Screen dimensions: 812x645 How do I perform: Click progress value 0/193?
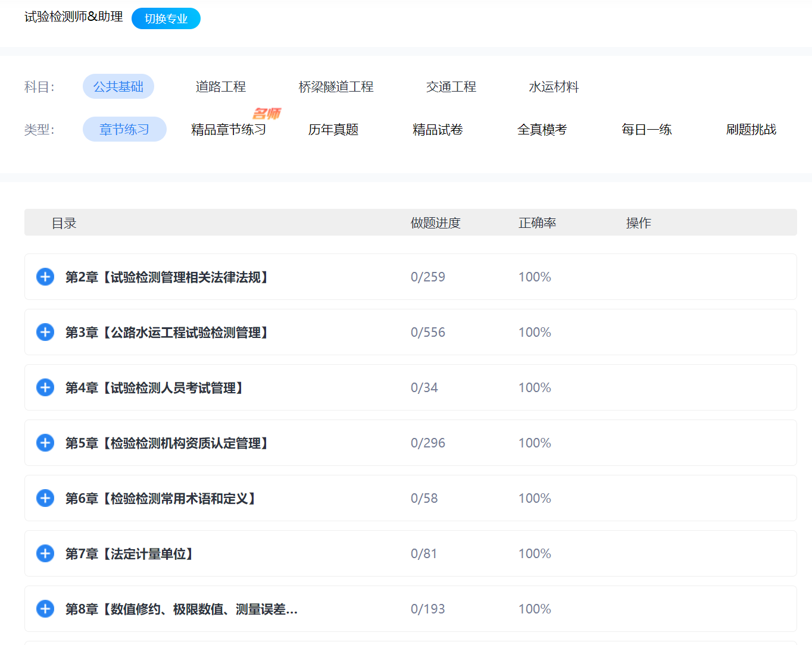point(428,609)
